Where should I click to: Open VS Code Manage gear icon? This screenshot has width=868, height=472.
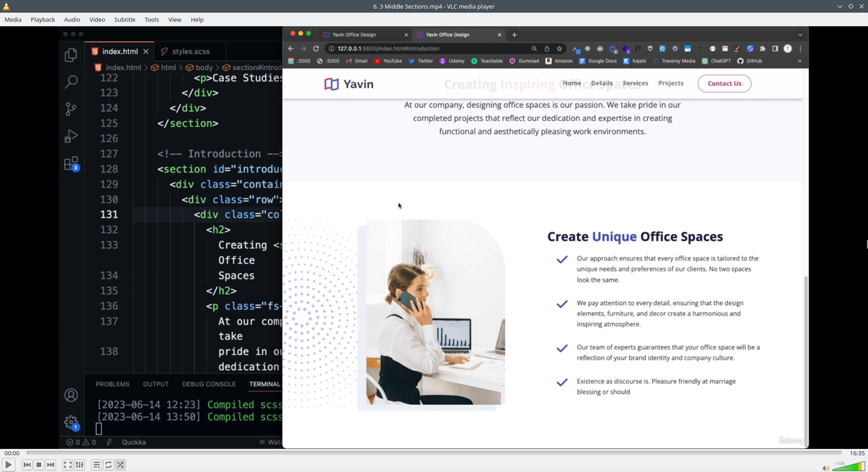[71, 423]
